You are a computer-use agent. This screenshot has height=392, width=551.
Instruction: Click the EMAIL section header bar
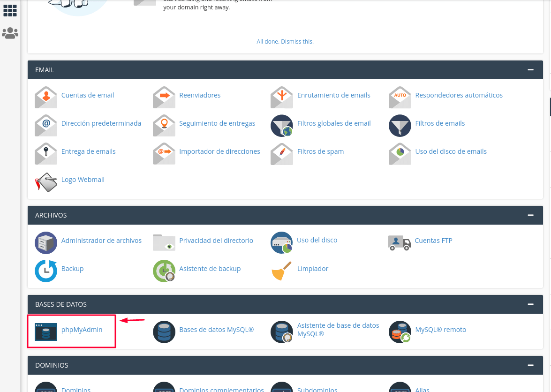point(285,70)
